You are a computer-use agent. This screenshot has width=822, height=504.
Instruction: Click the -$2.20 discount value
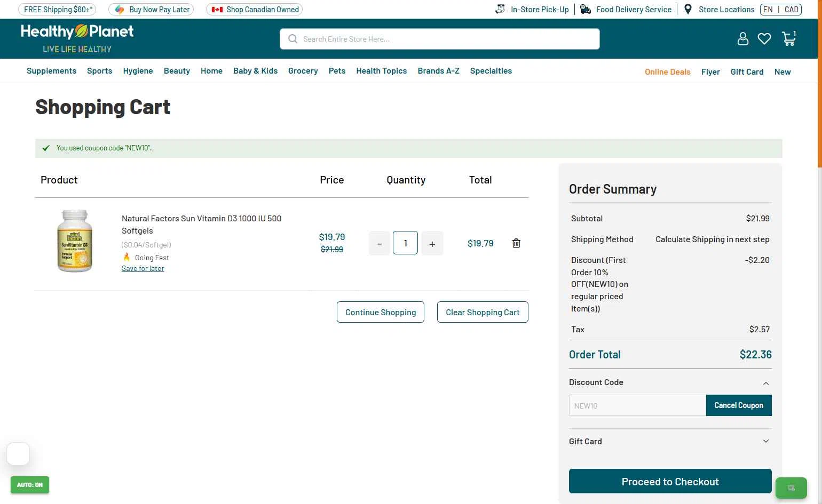pyautogui.click(x=757, y=260)
